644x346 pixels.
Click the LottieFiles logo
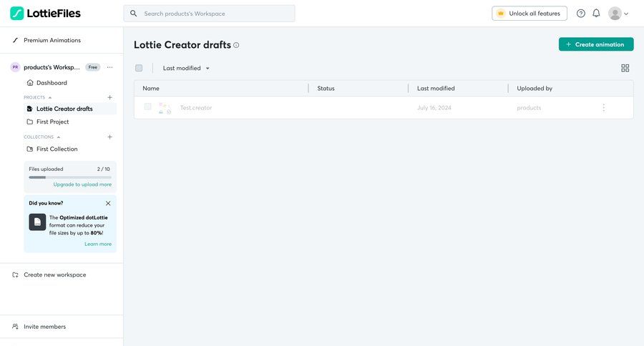pyautogui.click(x=45, y=13)
